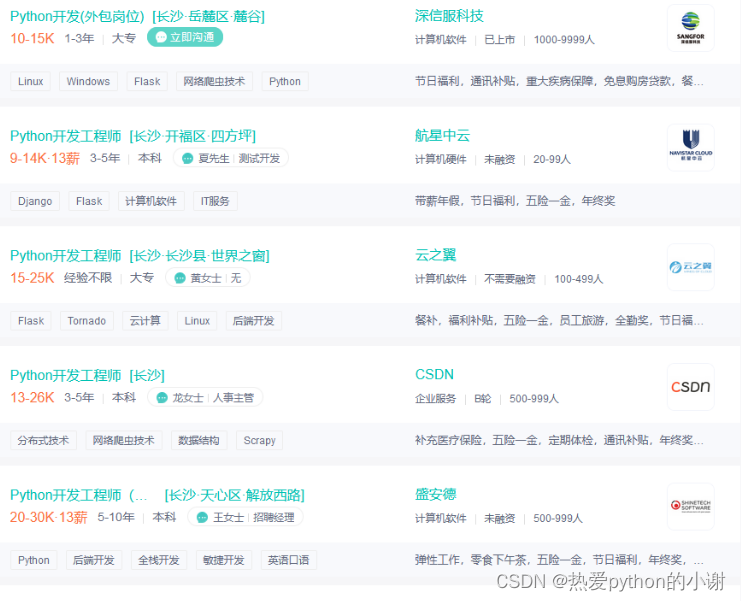Click chat bubble icon beside 王女士

click(x=202, y=517)
